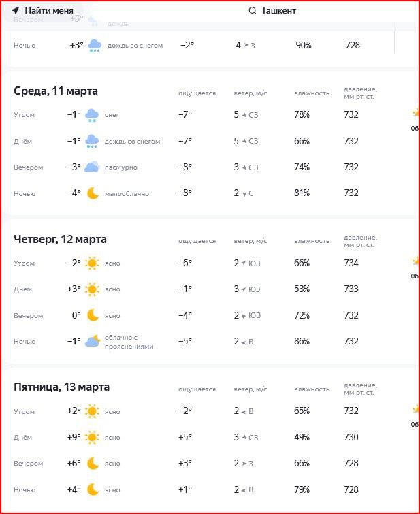
Task: Click the cut-off sun icon right of Wednesday's card
Action: tap(415, 112)
